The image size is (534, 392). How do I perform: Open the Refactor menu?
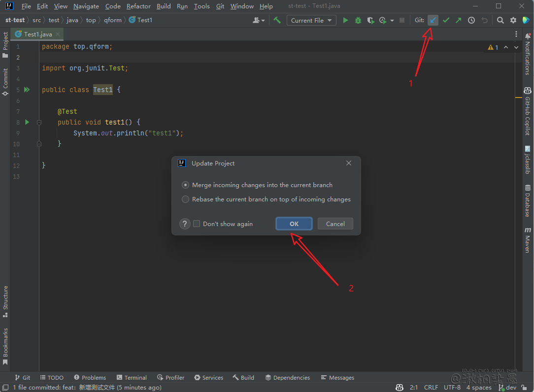(x=138, y=6)
